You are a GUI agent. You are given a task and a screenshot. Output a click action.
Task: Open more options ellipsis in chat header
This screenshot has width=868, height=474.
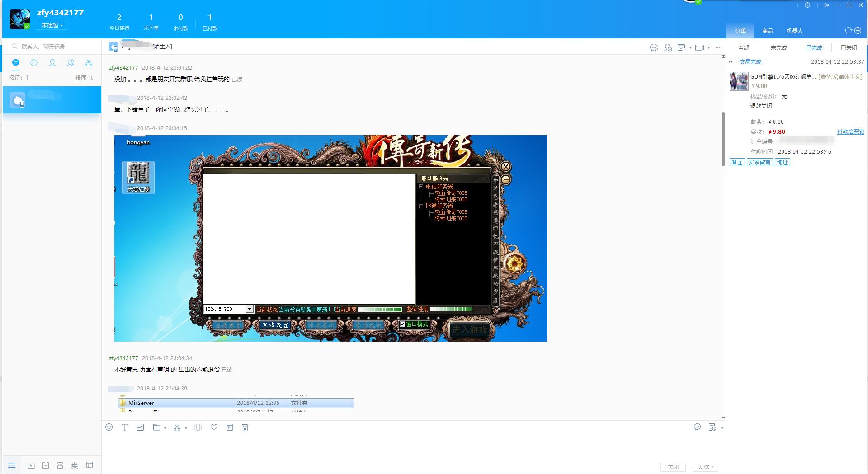[718, 47]
